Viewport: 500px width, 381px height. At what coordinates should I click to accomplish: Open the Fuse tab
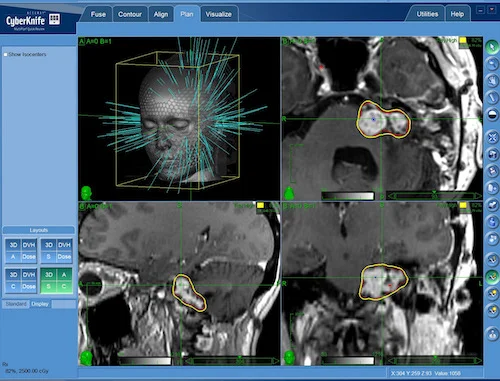coord(98,14)
